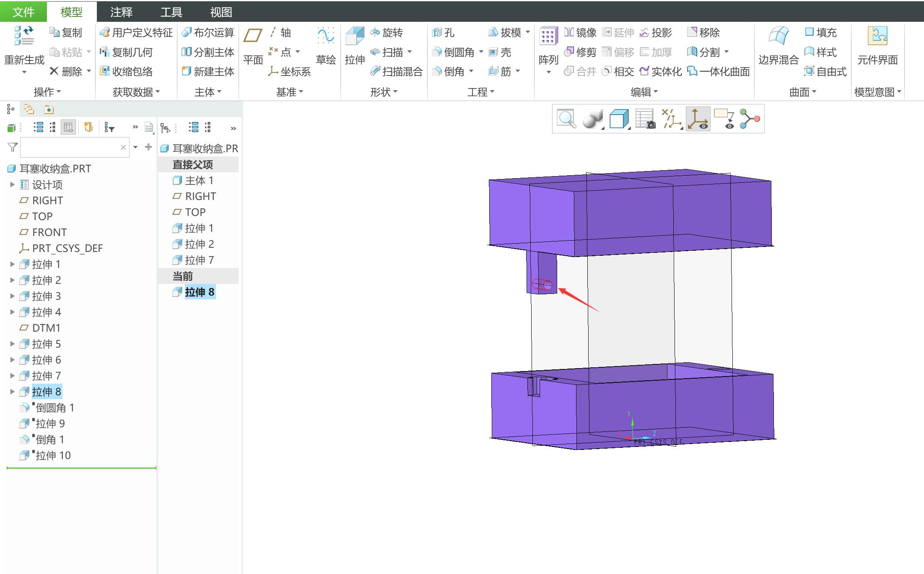
Task: Switch to the 注释 ribbon tab
Action: (121, 12)
